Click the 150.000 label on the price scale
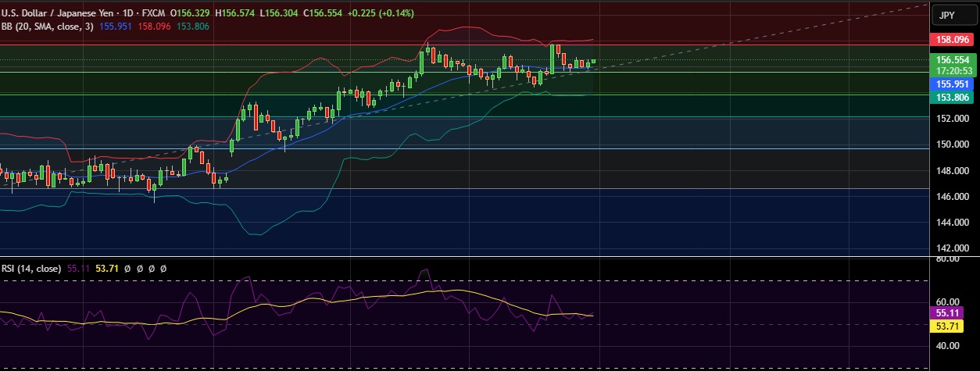Screen dimensions: 980x371 pyautogui.click(x=953, y=144)
